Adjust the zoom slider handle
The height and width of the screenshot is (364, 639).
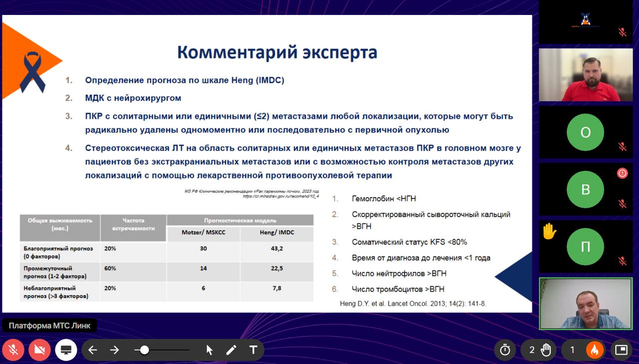click(144, 350)
